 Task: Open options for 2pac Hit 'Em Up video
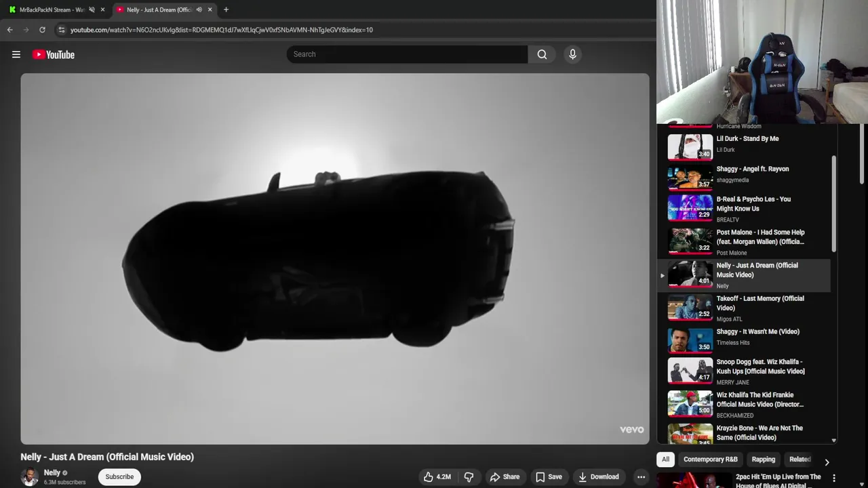(834, 479)
